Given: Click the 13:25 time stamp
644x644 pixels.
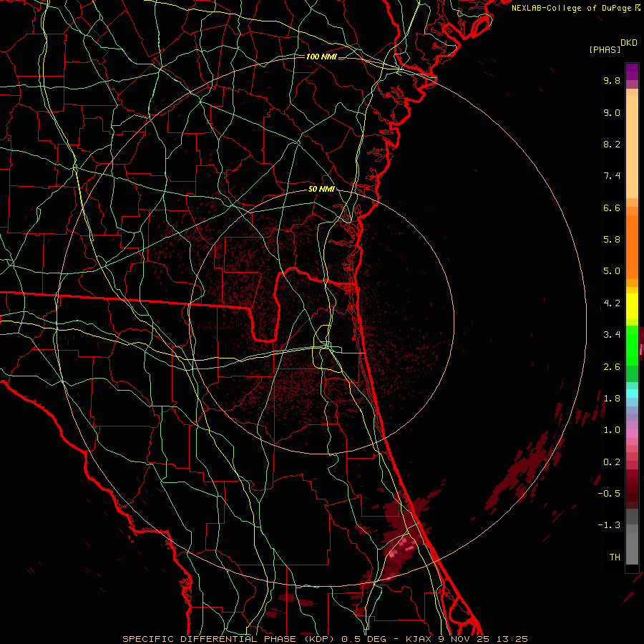Looking at the screenshot, I should 511,639.
